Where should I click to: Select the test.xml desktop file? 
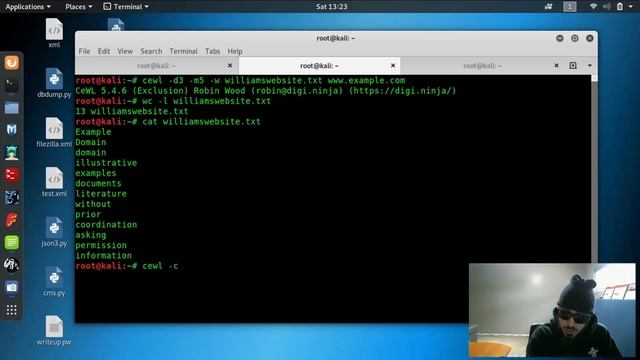pos(54,182)
